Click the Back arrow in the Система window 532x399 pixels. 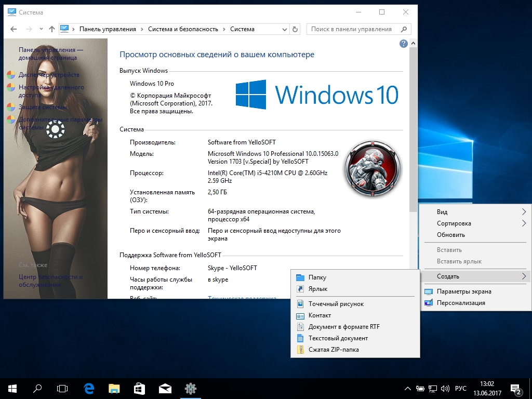click(14, 29)
